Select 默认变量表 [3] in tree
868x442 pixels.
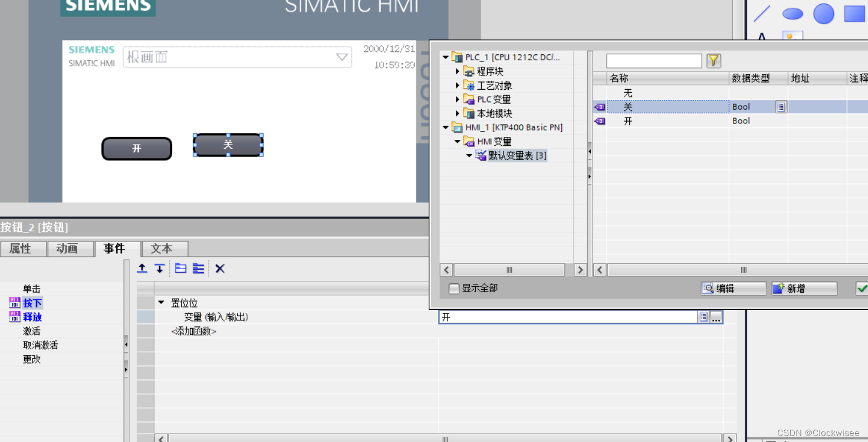tap(517, 156)
